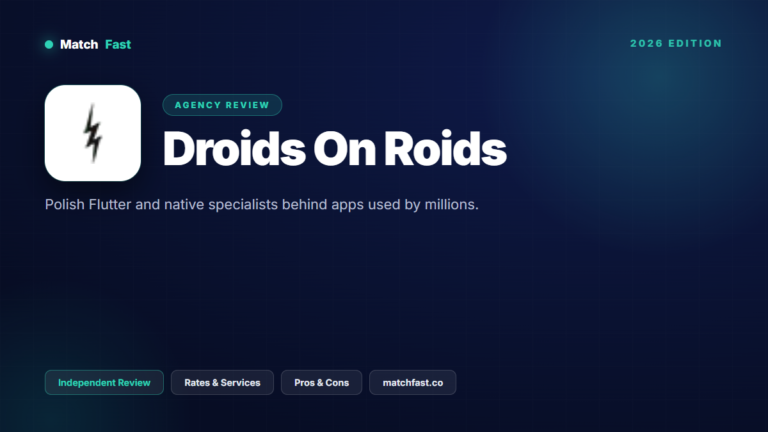Open the matchfast.co link pill
The width and height of the screenshot is (768, 432).
(x=413, y=383)
